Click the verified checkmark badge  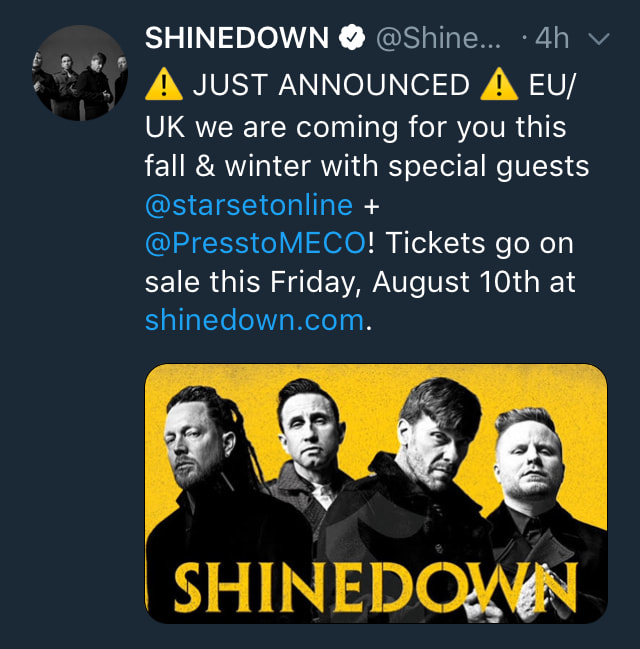tap(351, 38)
